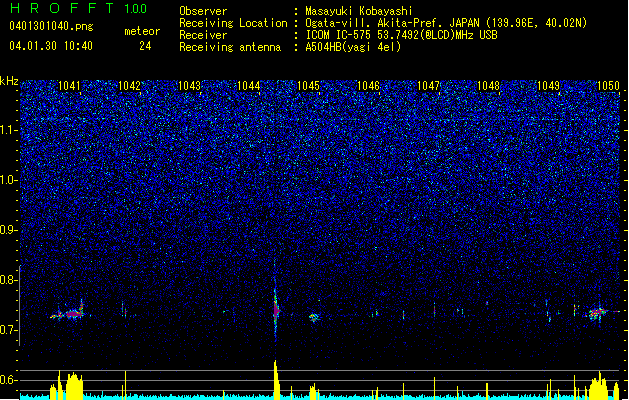Click the 1046 time marker
The height and width of the screenshot is (400, 629).
point(368,85)
